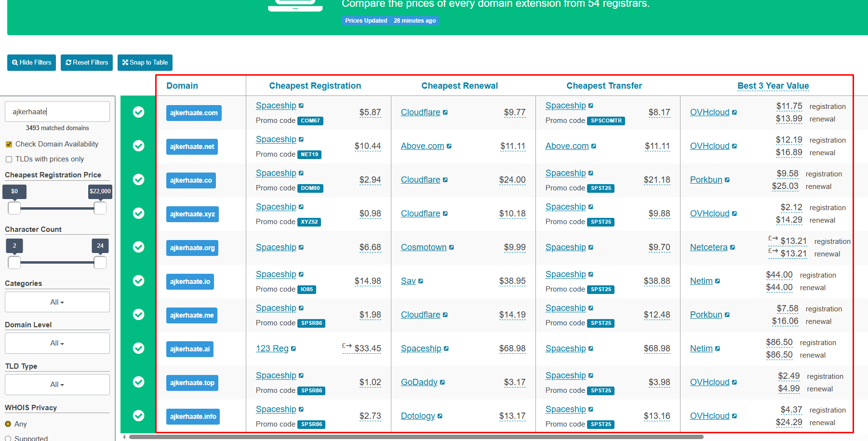
Task: Select Any WHOIS Privacy radio option
Action: [x=8, y=424]
